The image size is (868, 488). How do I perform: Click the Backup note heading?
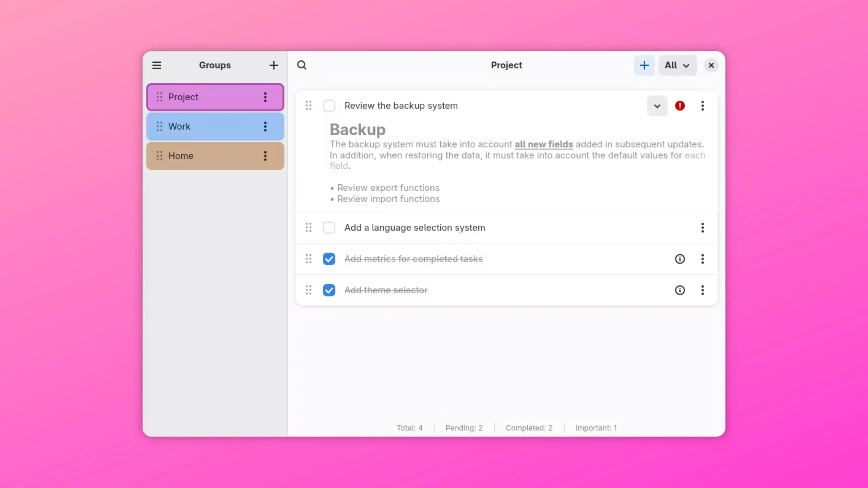click(357, 130)
